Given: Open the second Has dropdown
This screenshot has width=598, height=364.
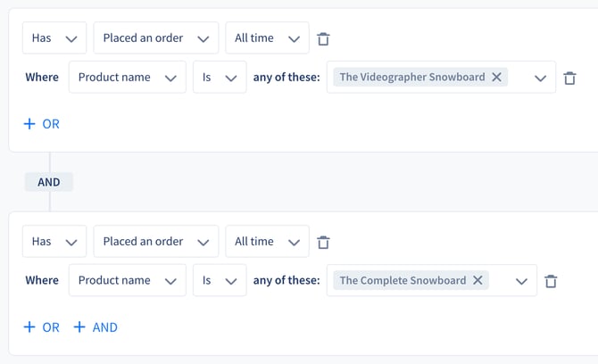Looking at the screenshot, I should tap(54, 241).
